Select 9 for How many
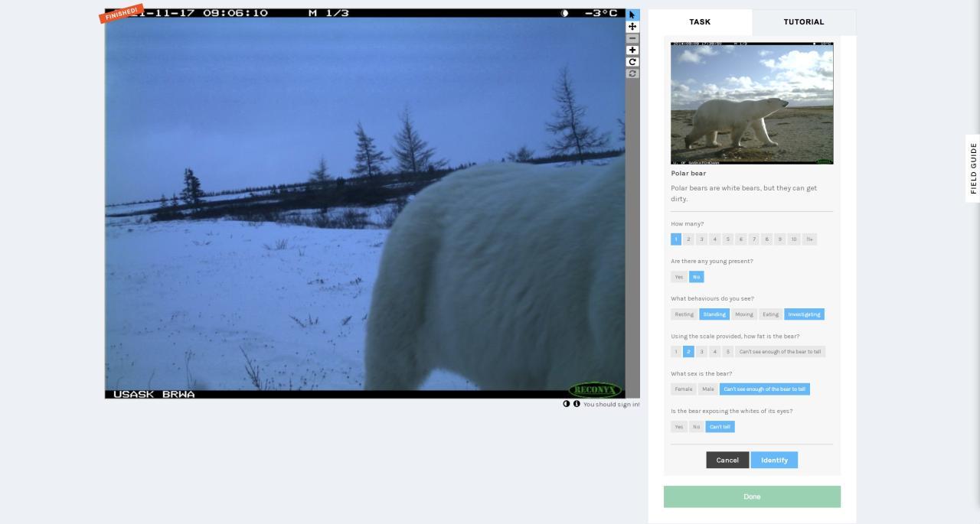This screenshot has width=980, height=524. coord(780,239)
